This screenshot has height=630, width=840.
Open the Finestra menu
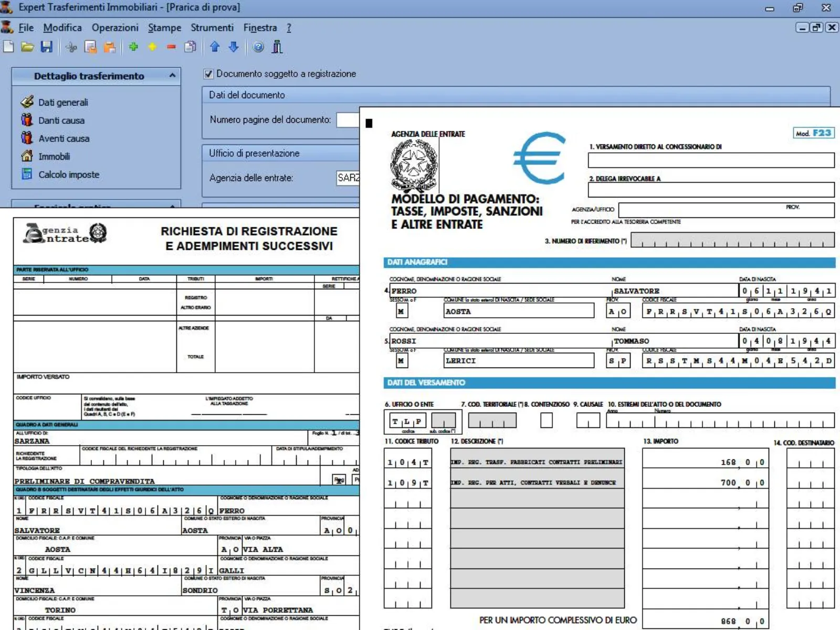260,28
